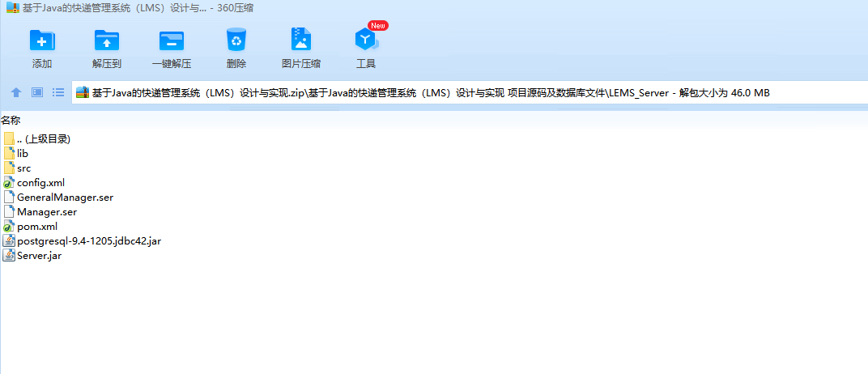This screenshot has width=868, height=374.
Task: Click the 删除 label text
Action: click(236, 64)
